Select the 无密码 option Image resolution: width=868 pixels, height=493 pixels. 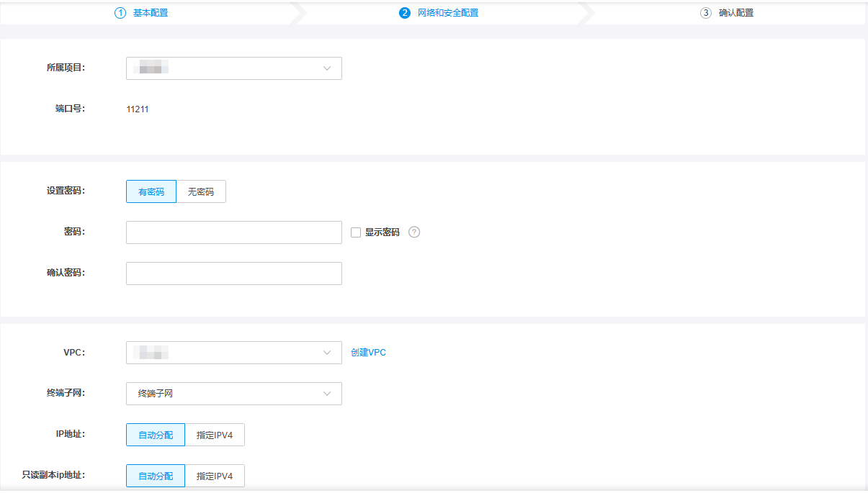[201, 191]
